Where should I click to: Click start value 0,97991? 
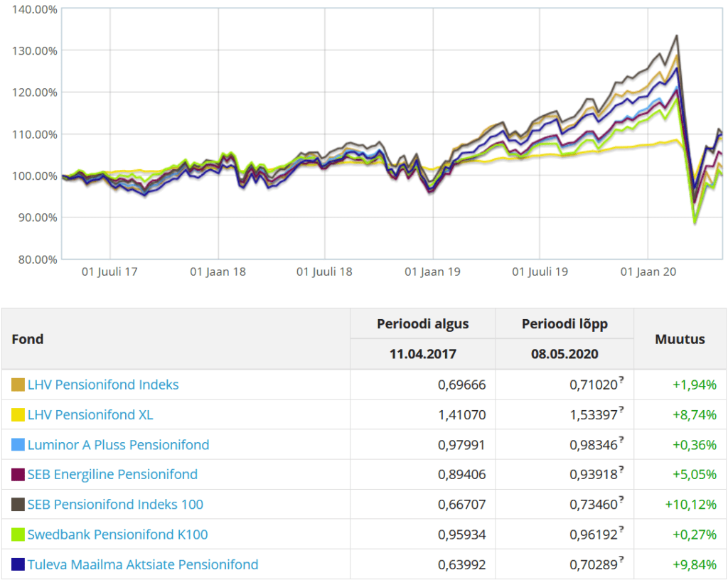461,444
